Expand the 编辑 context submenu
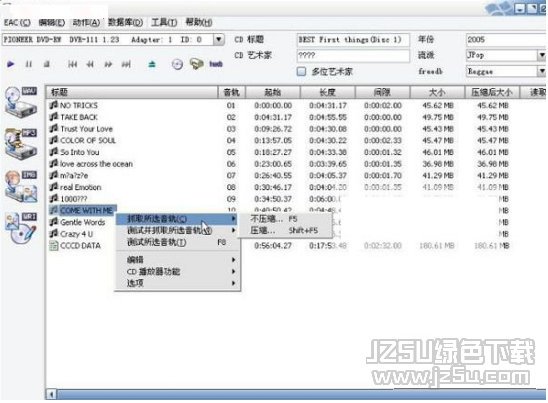Screen dimensions: 548x403 [177, 260]
